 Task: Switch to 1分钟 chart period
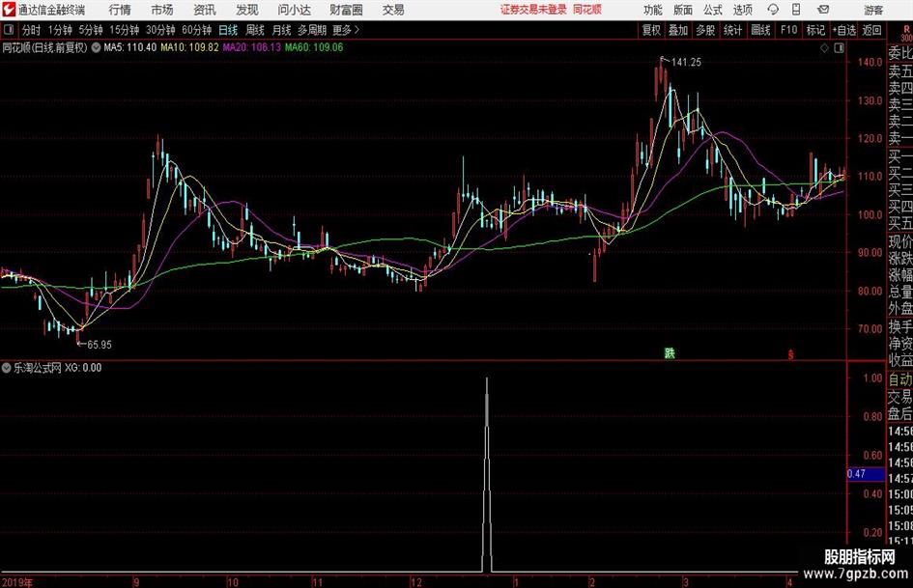59,30
